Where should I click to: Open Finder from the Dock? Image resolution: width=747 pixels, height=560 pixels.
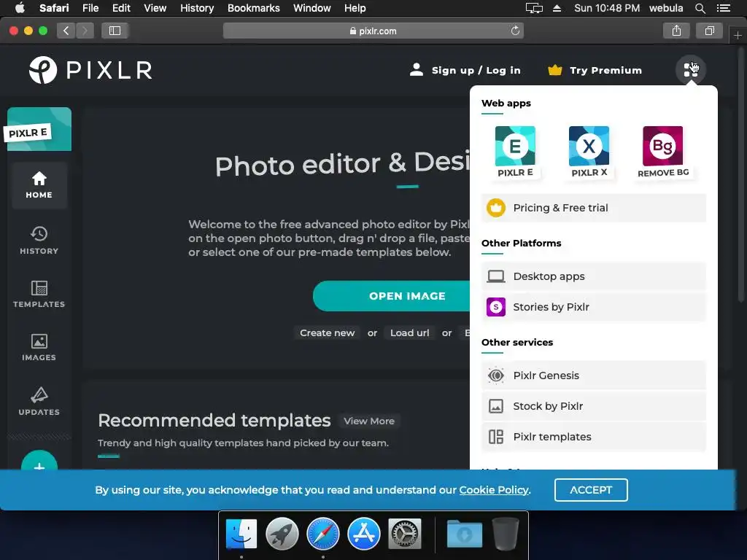point(241,534)
